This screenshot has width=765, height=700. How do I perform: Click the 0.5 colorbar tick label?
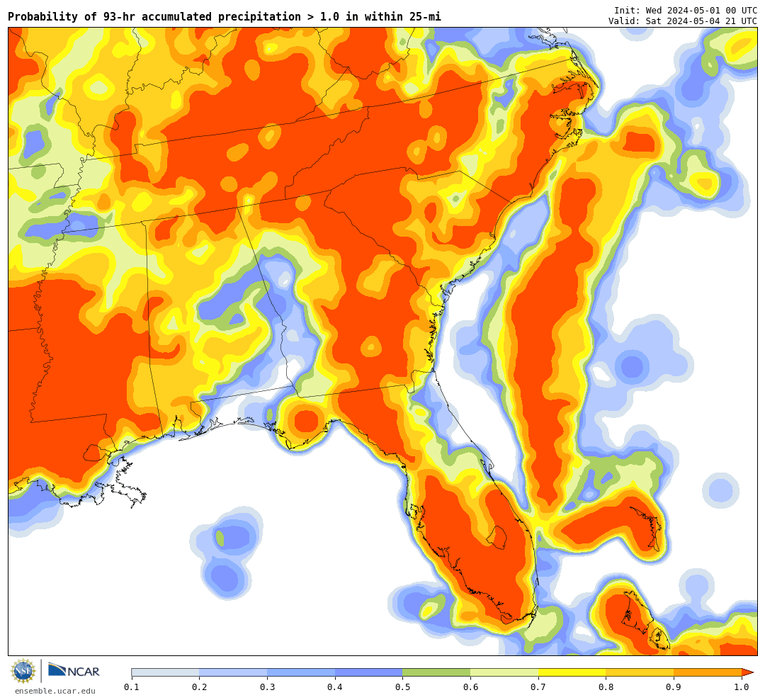coord(403,687)
